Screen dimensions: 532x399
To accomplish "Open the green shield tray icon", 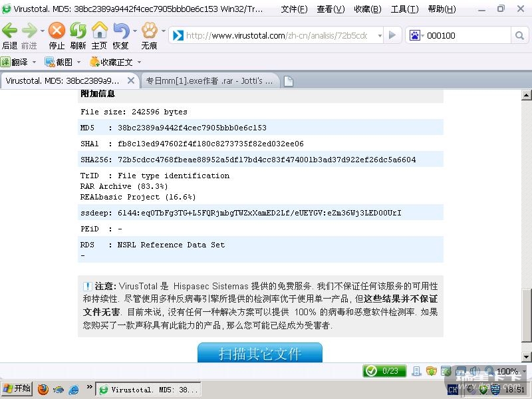I will (x=483, y=390).
